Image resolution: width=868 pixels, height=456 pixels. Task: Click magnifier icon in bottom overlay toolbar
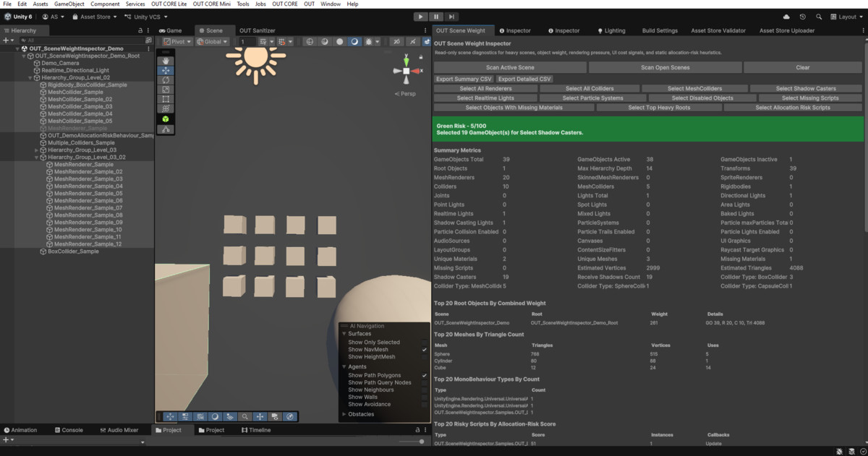click(x=245, y=417)
